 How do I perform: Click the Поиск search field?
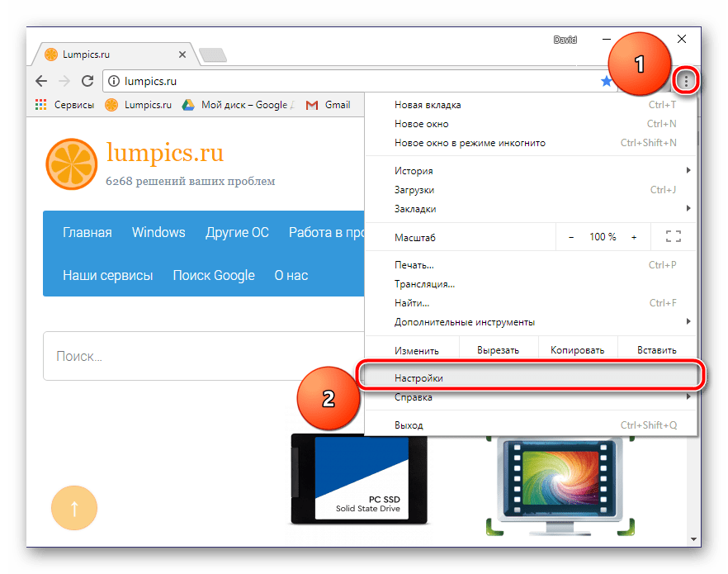point(204,356)
